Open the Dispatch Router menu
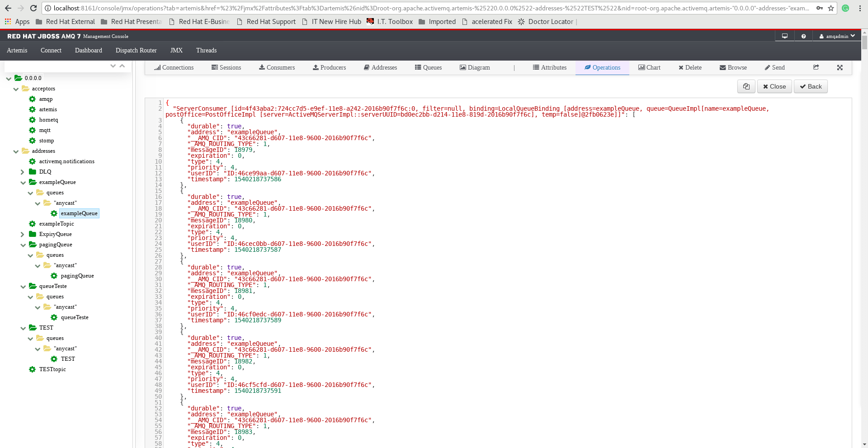The height and width of the screenshot is (448, 868). pos(136,50)
